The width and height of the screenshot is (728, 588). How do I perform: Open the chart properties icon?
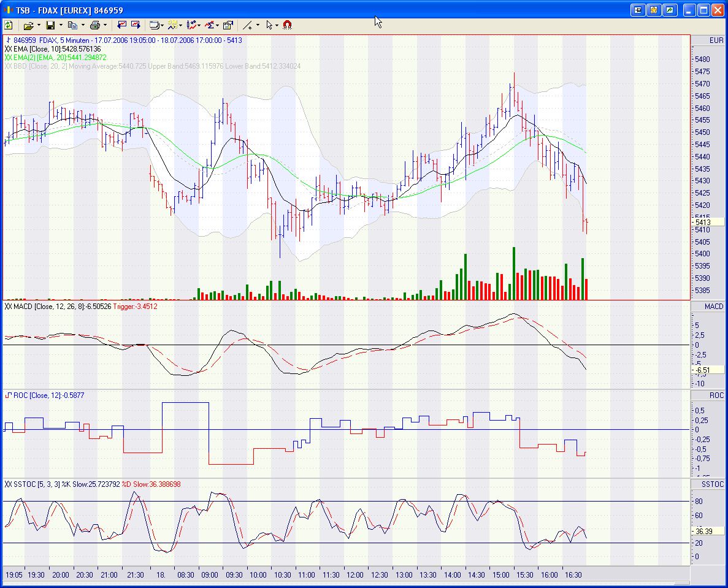coord(228,25)
